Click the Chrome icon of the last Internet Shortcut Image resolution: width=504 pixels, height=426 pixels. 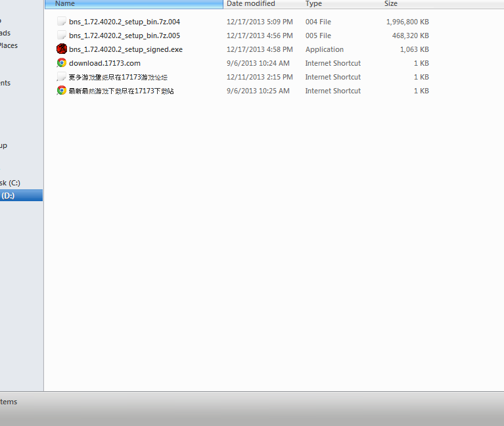tap(62, 91)
